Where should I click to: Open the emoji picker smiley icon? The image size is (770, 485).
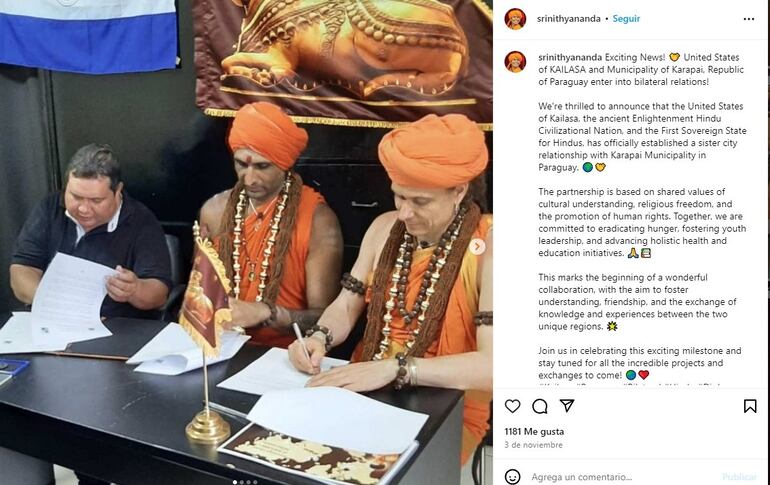pyautogui.click(x=512, y=477)
